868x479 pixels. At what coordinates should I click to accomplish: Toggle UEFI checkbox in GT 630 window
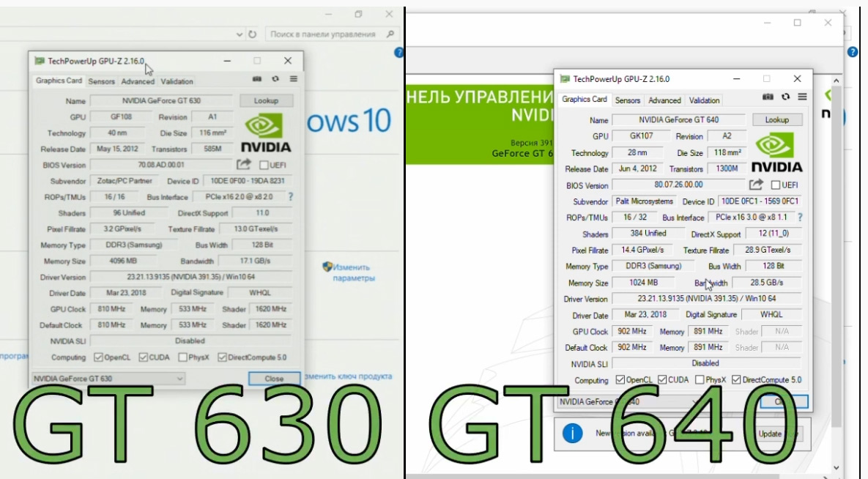point(264,165)
